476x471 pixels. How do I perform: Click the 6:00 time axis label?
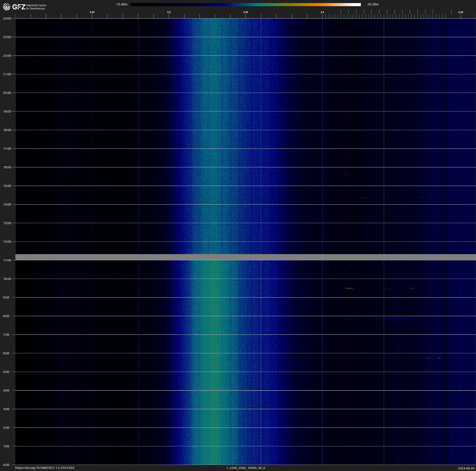click(x=6, y=353)
